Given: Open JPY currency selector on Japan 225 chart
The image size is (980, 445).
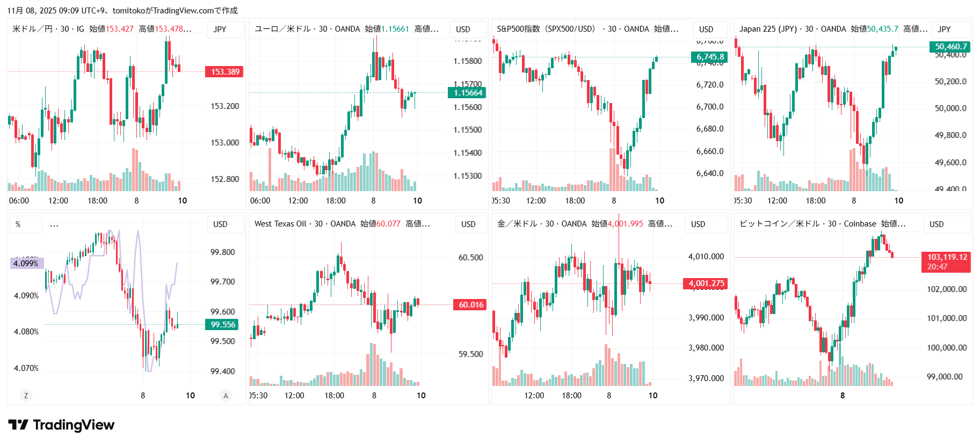Looking at the screenshot, I should [x=944, y=30].
